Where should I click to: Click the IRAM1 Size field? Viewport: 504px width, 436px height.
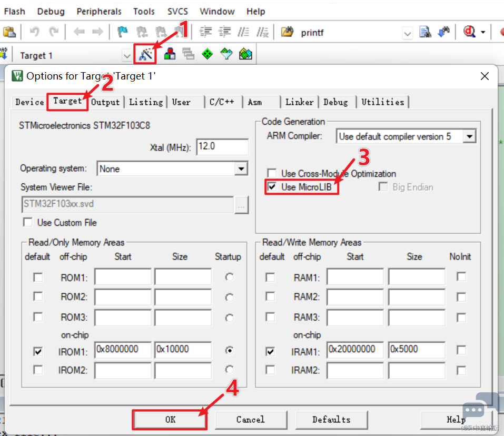417,350
